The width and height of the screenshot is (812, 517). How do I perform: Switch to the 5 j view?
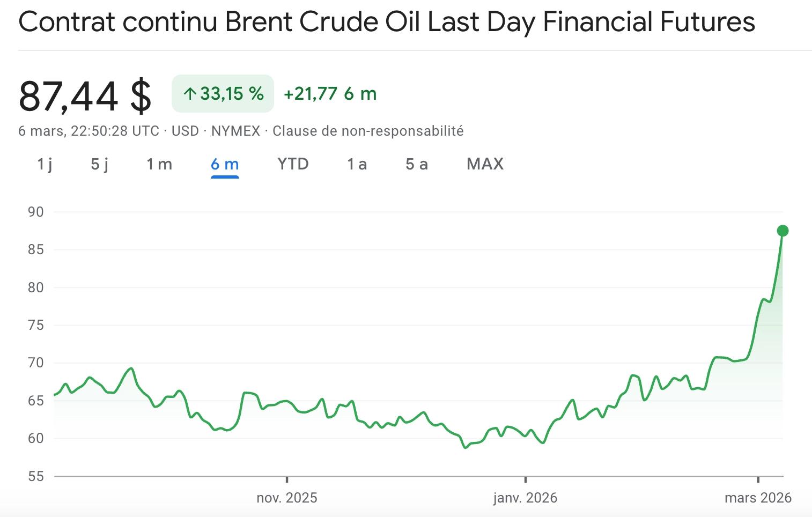tap(100, 164)
